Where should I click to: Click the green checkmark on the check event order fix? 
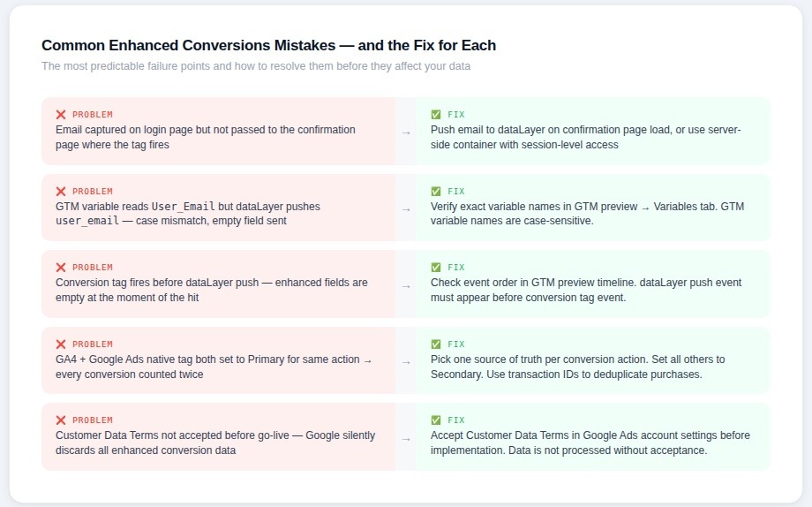436,268
